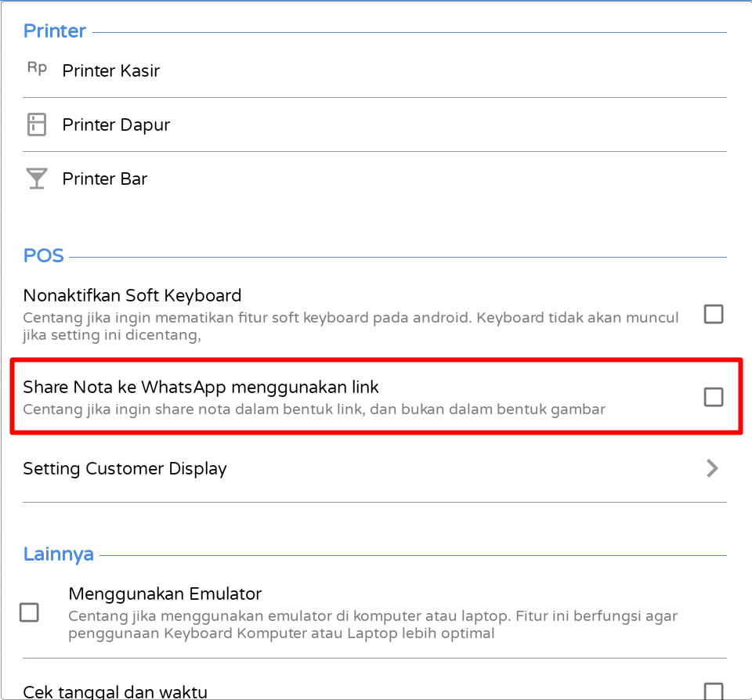
Task: Open the Printer Dapur settings entry
Action: point(374,124)
